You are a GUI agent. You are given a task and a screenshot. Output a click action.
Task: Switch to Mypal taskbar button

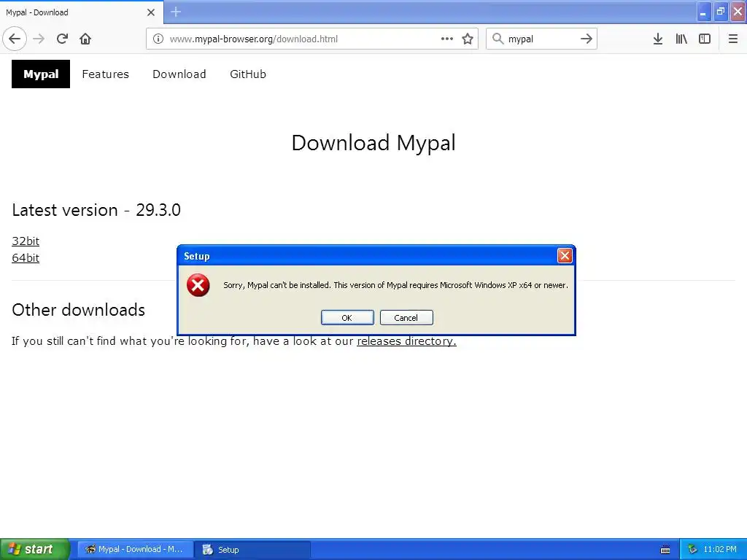click(135, 550)
